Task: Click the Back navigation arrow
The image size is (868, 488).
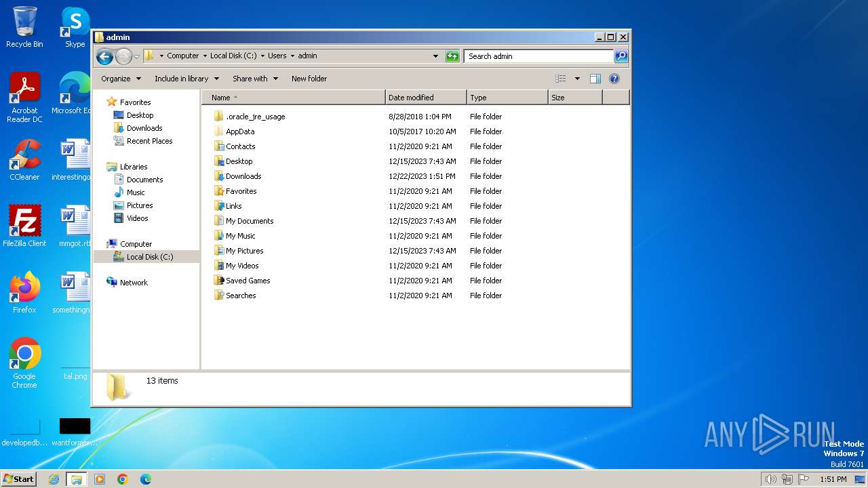Action: pyautogui.click(x=104, y=56)
